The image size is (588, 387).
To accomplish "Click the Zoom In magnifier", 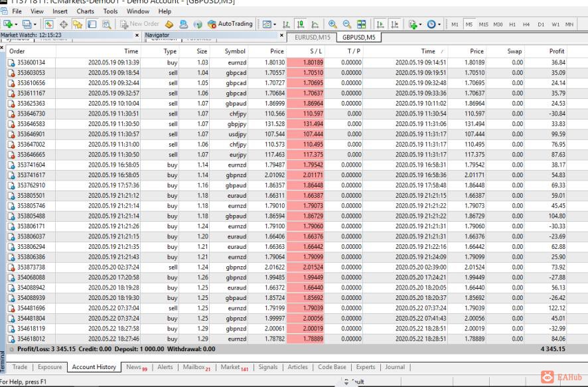I will [332, 25].
